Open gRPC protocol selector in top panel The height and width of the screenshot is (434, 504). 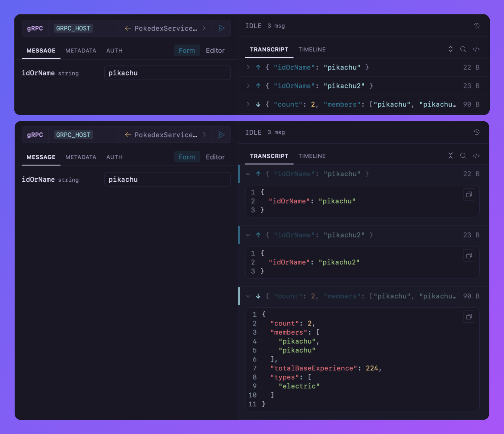tap(35, 28)
